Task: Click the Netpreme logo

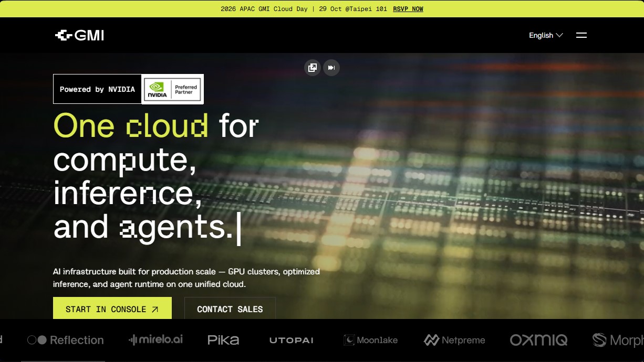Action: pos(454,340)
